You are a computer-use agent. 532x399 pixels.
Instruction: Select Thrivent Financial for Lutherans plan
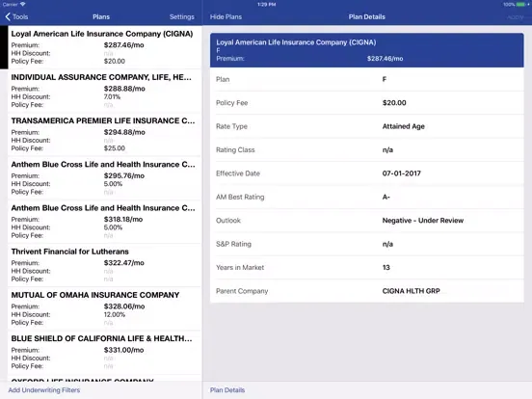pos(104,265)
